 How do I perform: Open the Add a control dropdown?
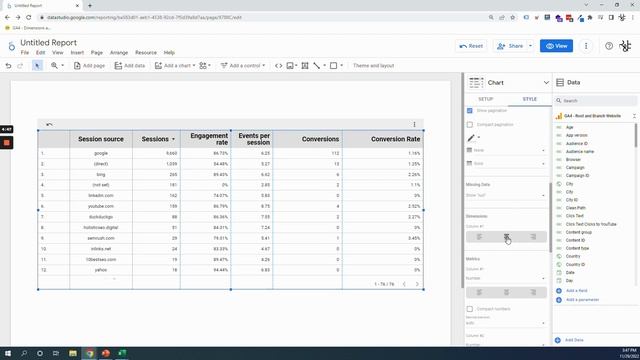(243, 66)
